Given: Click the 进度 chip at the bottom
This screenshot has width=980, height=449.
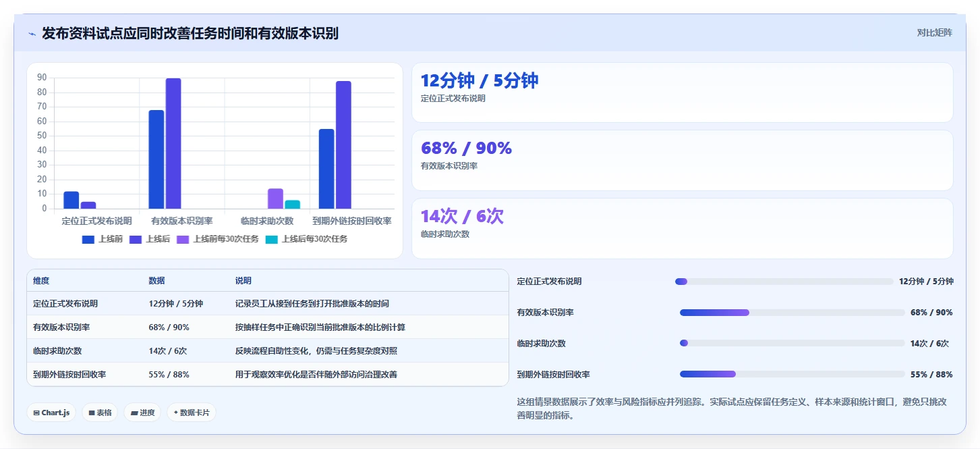Looking at the screenshot, I should pyautogui.click(x=142, y=413).
